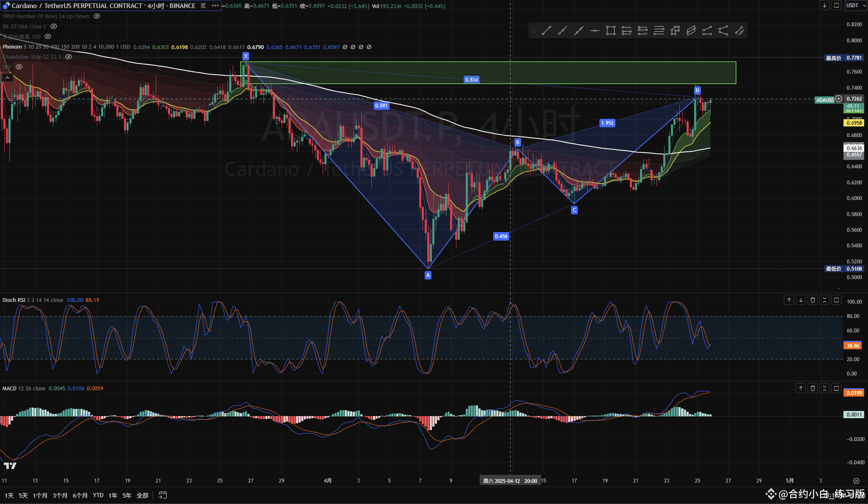Maximize the main price chart pane
This screenshot has height=504, width=868.
click(836, 5)
